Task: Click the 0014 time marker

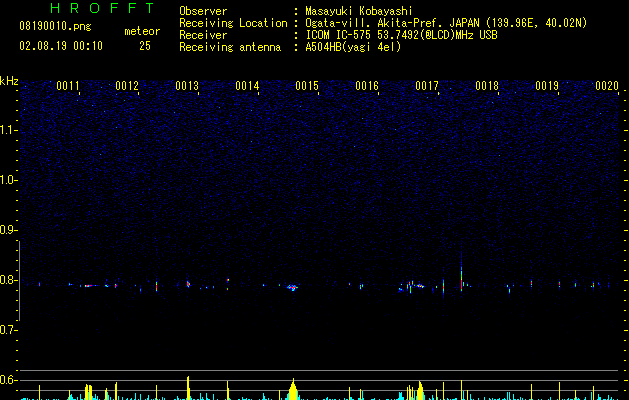Action: tap(247, 86)
